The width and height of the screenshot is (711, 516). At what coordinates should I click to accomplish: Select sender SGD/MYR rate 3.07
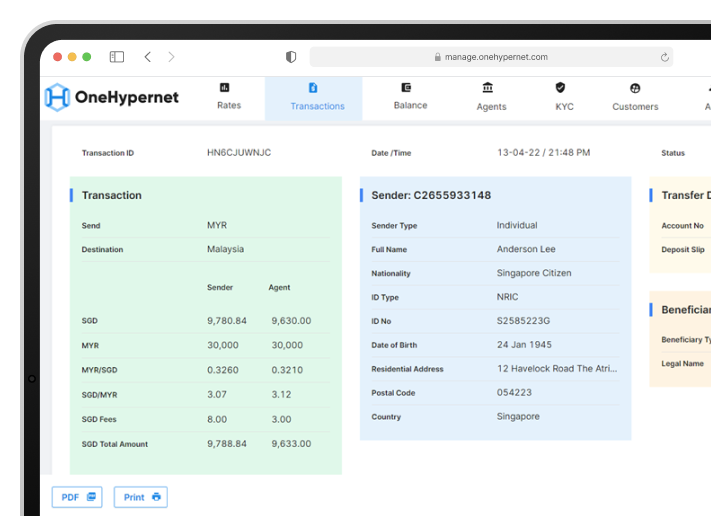tap(217, 394)
